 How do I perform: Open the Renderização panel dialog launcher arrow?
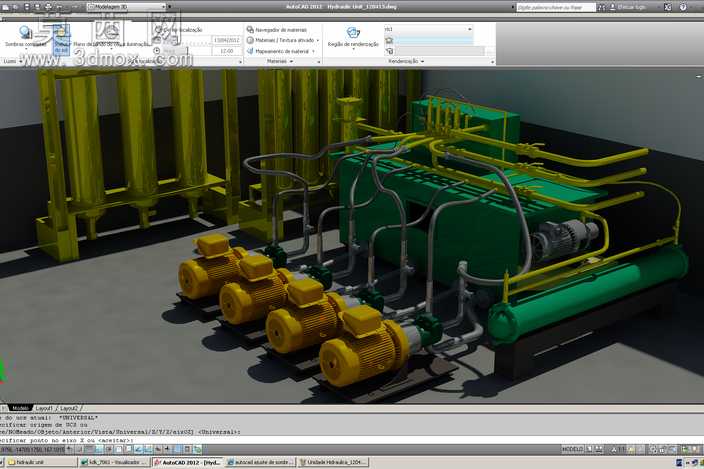(x=493, y=62)
